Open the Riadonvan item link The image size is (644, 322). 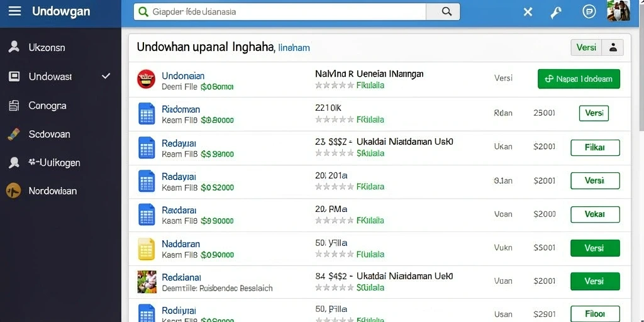click(x=180, y=109)
